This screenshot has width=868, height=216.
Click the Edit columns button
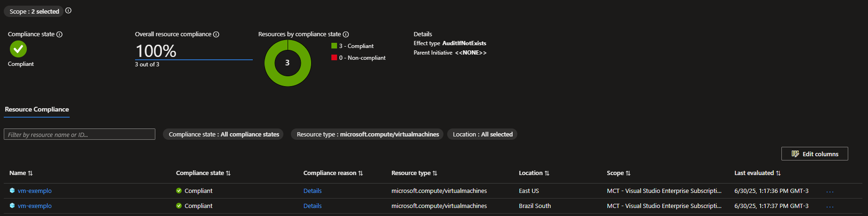[x=815, y=154]
